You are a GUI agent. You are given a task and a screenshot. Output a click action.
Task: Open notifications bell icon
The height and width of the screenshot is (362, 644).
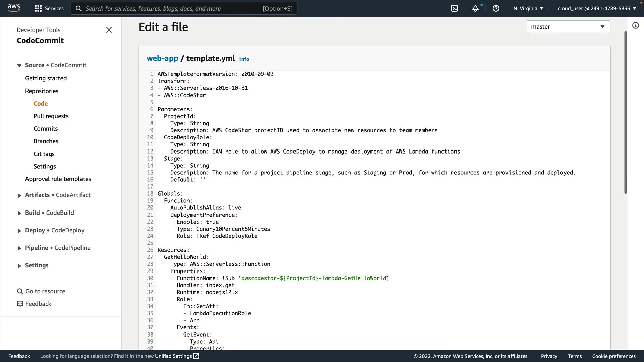[475, 8]
